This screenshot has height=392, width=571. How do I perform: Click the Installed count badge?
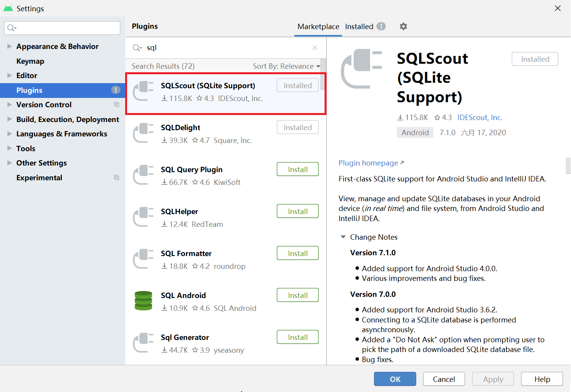tap(381, 26)
